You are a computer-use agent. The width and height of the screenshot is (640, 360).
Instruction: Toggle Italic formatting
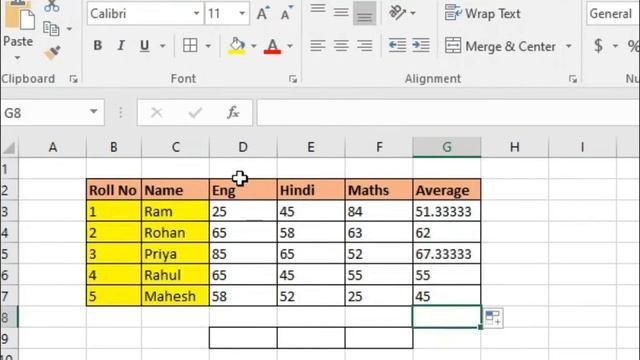[121, 45]
